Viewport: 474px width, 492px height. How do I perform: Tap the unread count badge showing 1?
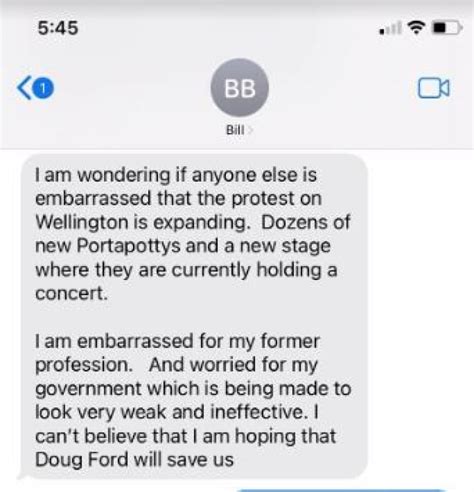click(43, 88)
